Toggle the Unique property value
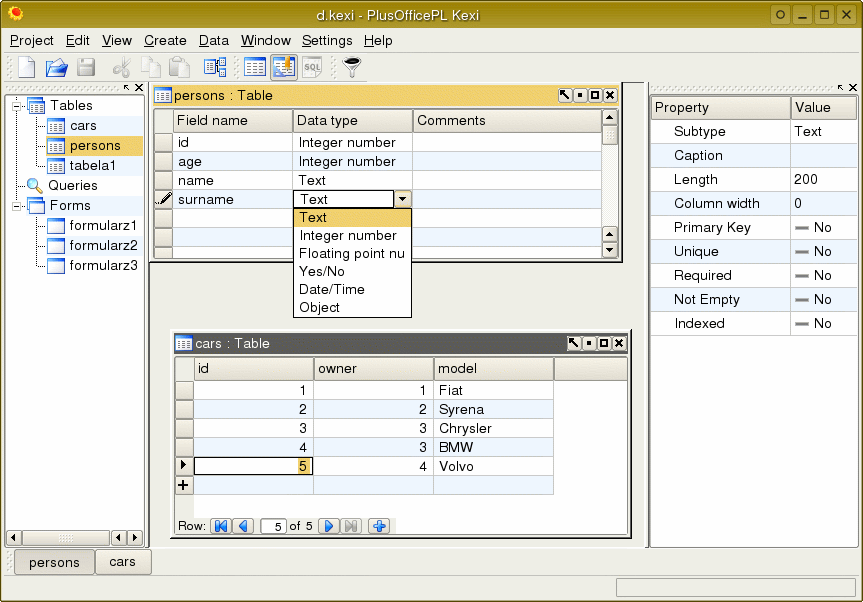The image size is (863, 602). (812, 252)
